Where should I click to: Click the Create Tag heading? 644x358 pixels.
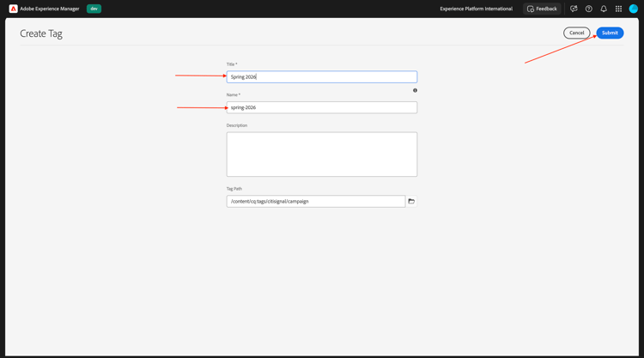point(41,33)
